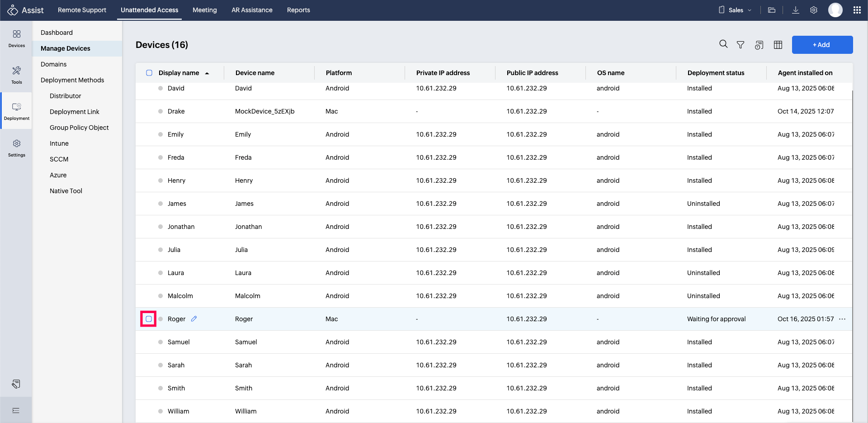Viewport: 868px width, 423px height.
Task: Open the apps grid launcher icon
Action: tap(857, 10)
